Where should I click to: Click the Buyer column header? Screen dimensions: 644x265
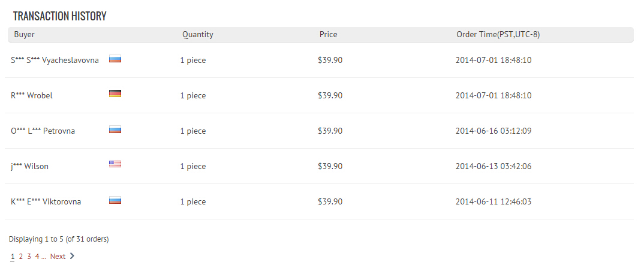(24, 35)
